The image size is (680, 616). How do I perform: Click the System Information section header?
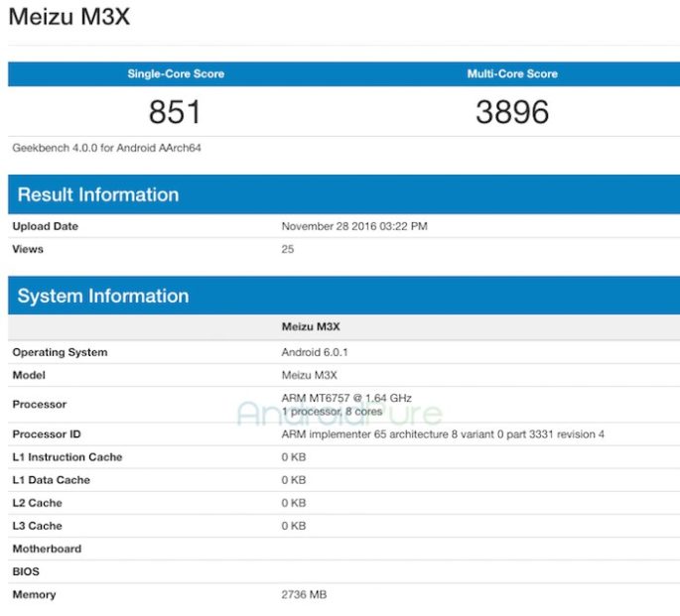pos(102,296)
